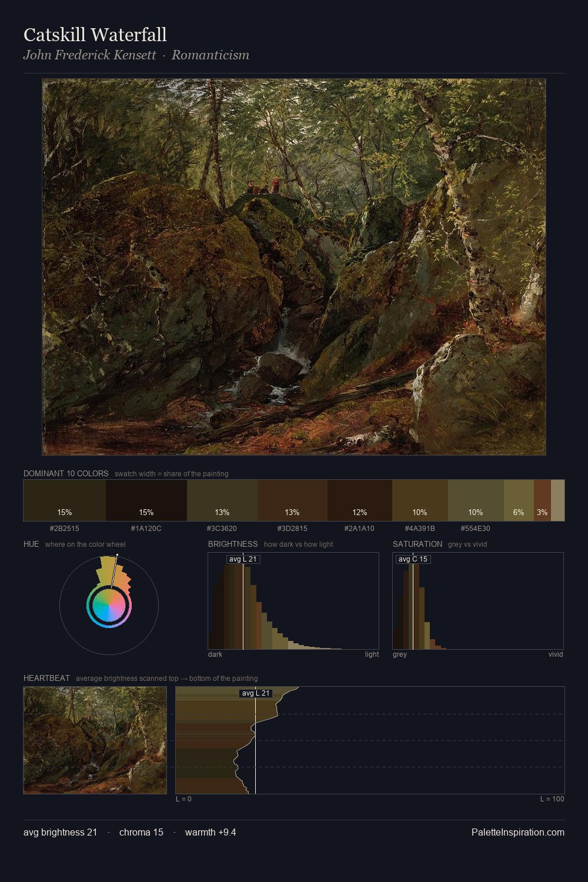Click the 'grey' axis label

click(x=400, y=654)
